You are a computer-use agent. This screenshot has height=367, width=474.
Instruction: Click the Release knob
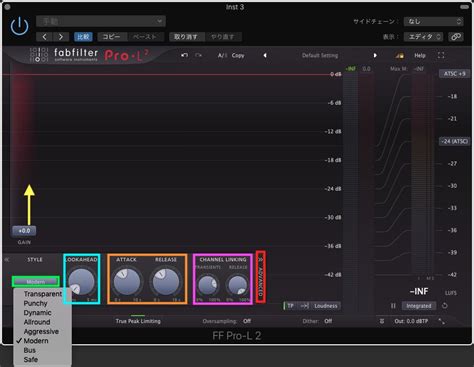[166, 282]
